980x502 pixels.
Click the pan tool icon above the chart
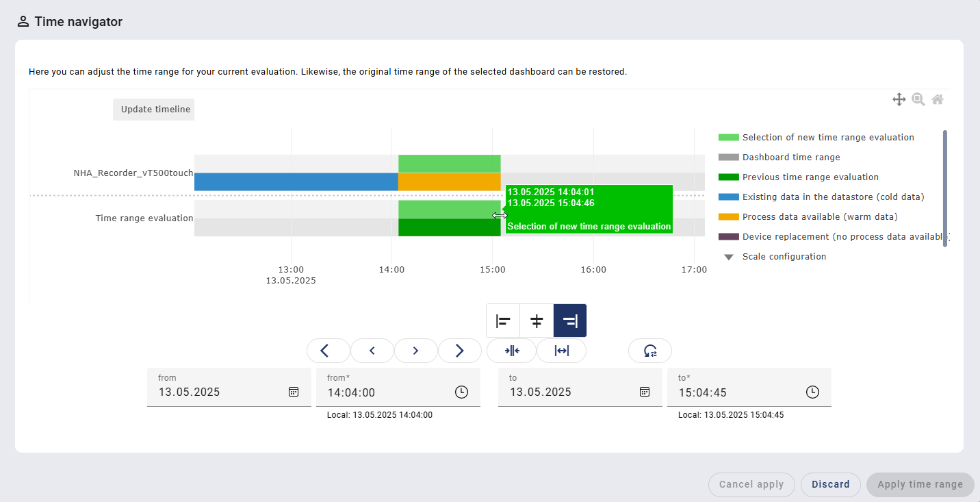[899, 99]
